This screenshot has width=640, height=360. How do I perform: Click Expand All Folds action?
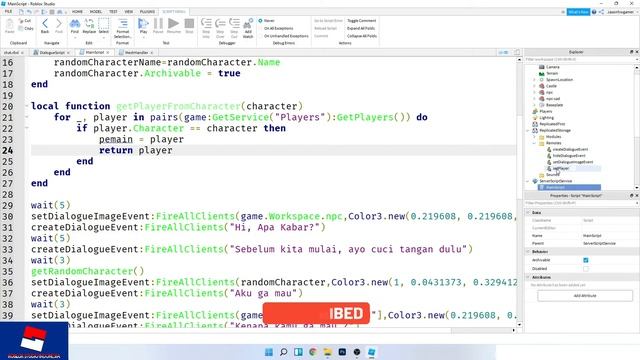[361, 29]
